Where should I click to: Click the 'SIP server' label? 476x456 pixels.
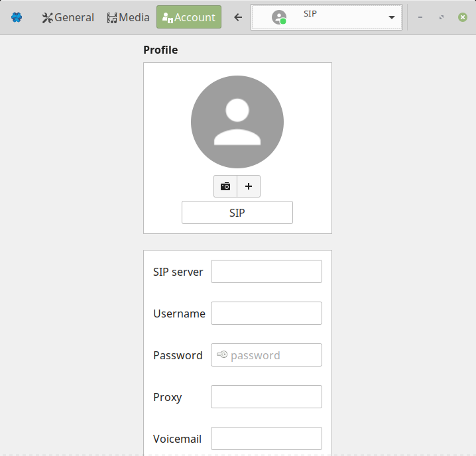coord(178,272)
